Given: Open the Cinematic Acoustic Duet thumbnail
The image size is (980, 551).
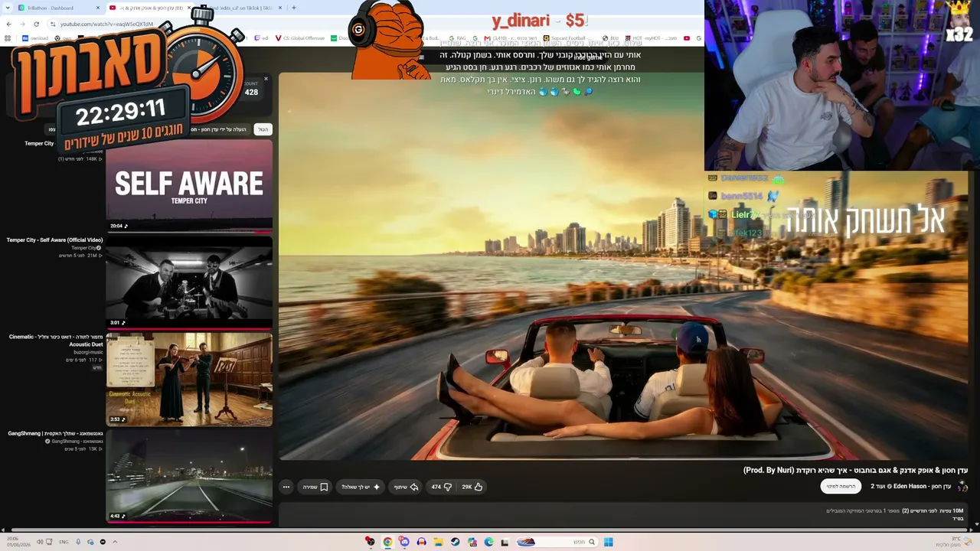Looking at the screenshot, I should [189, 378].
